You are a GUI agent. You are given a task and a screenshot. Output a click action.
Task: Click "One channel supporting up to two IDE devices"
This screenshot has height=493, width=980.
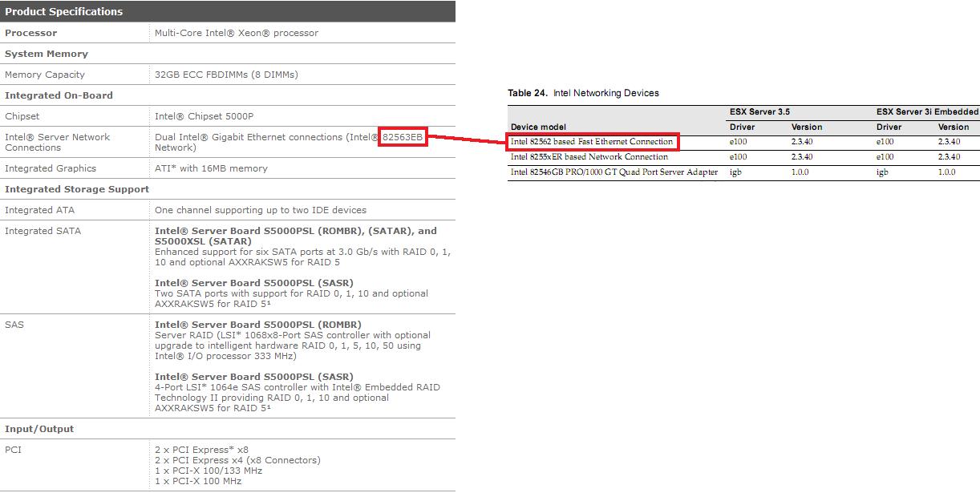[261, 210]
